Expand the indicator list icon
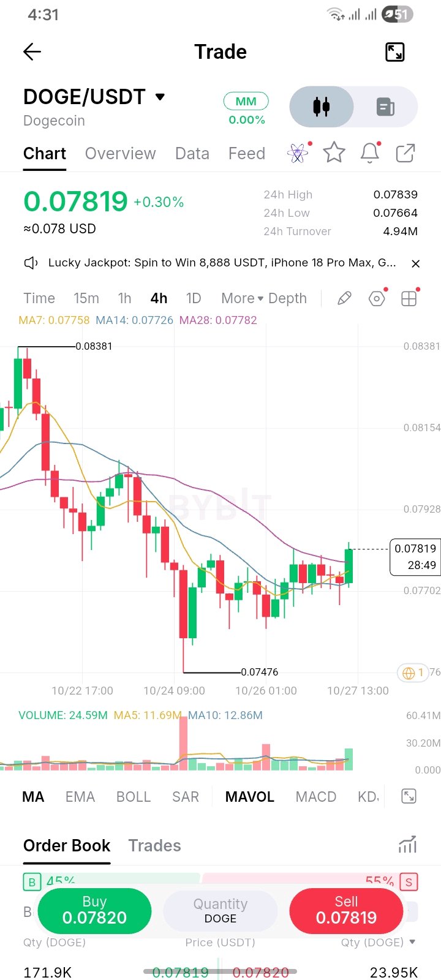This screenshot has width=441, height=980. click(409, 796)
